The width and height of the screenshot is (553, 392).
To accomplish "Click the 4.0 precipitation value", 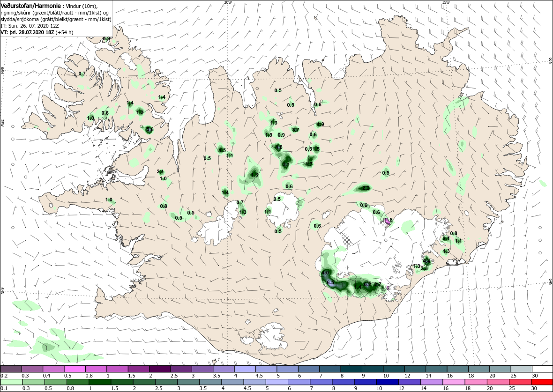I will [x=325, y=273].
